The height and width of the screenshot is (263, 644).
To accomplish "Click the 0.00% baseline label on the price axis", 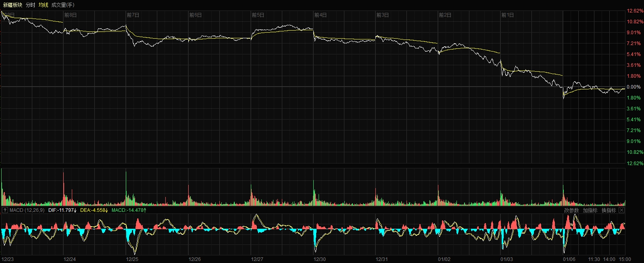I will tap(634, 87).
